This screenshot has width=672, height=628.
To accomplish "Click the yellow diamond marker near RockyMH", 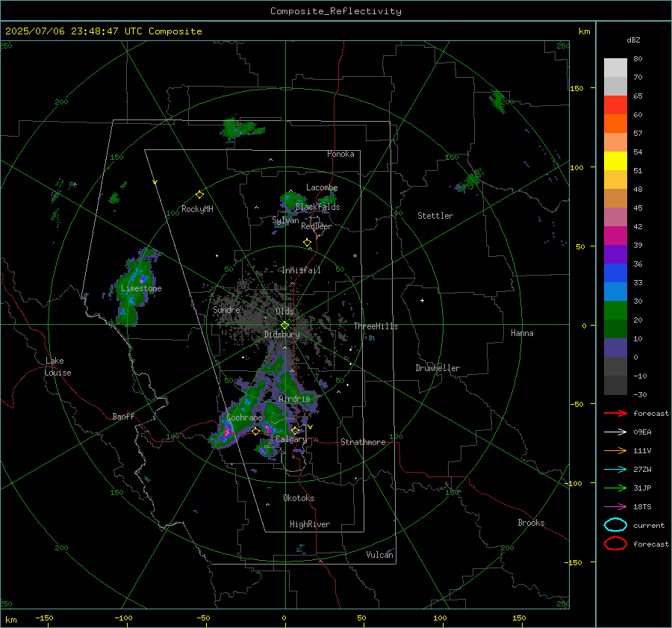I will (x=199, y=195).
